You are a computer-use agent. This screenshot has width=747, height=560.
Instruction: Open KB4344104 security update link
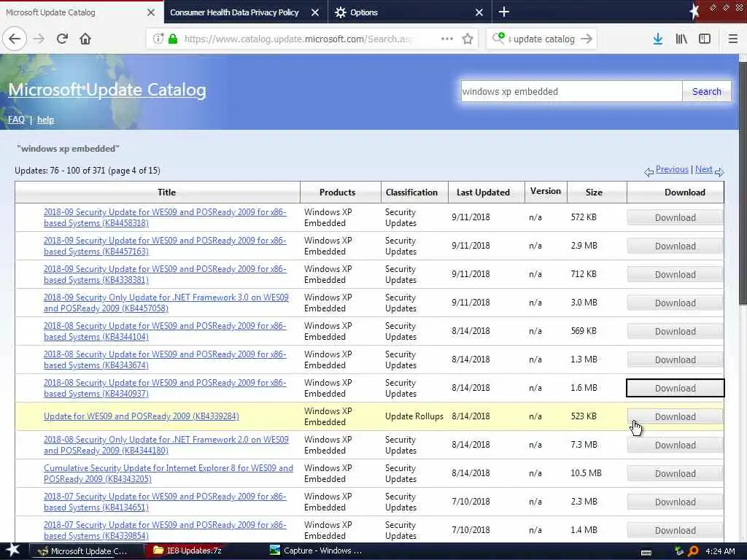pos(165,331)
